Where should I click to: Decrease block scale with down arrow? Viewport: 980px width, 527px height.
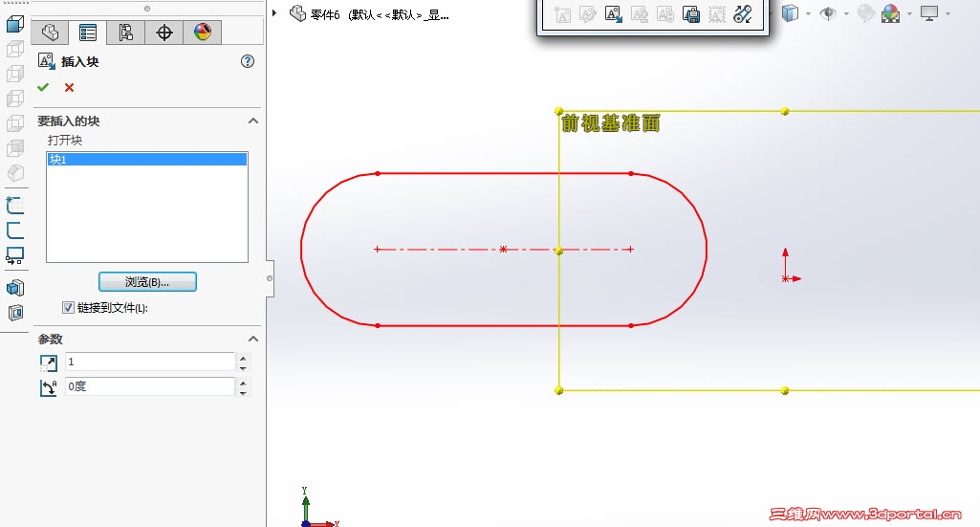pyautogui.click(x=243, y=367)
